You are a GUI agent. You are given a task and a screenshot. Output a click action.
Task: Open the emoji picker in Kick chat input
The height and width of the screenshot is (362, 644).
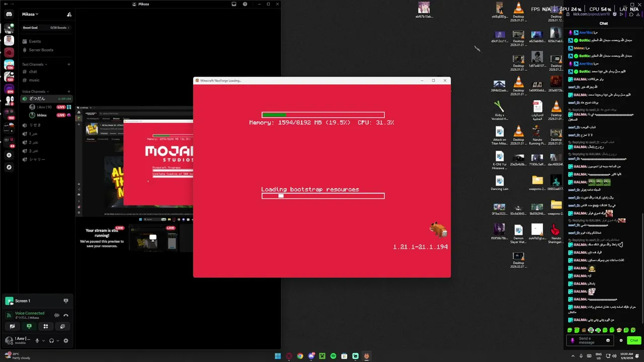tap(608, 340)
